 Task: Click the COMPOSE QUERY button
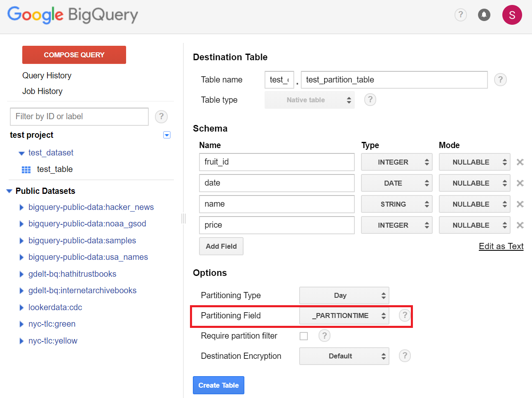coord(74,55)
